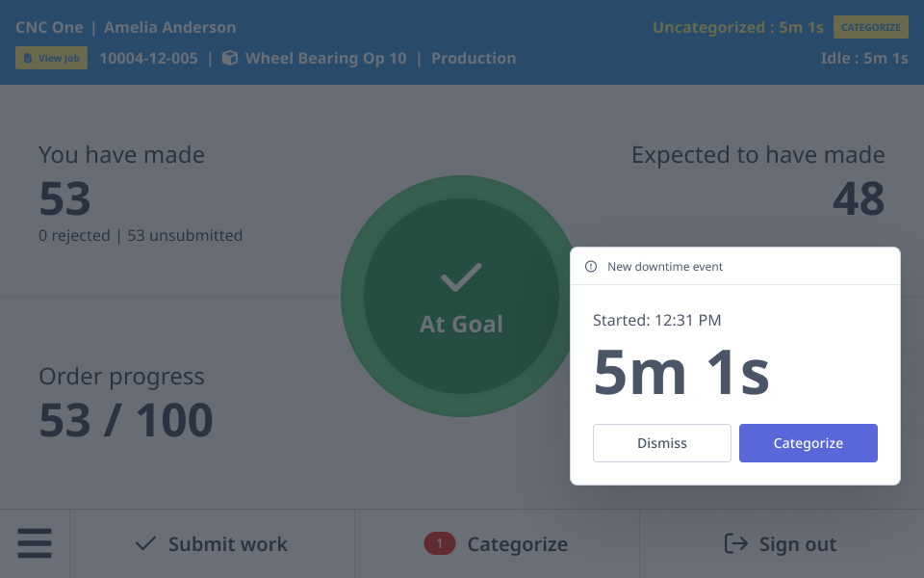The image size is (924, 578).
Task: Click the checkmark icon beside Submit work
Action: point(144,543)
